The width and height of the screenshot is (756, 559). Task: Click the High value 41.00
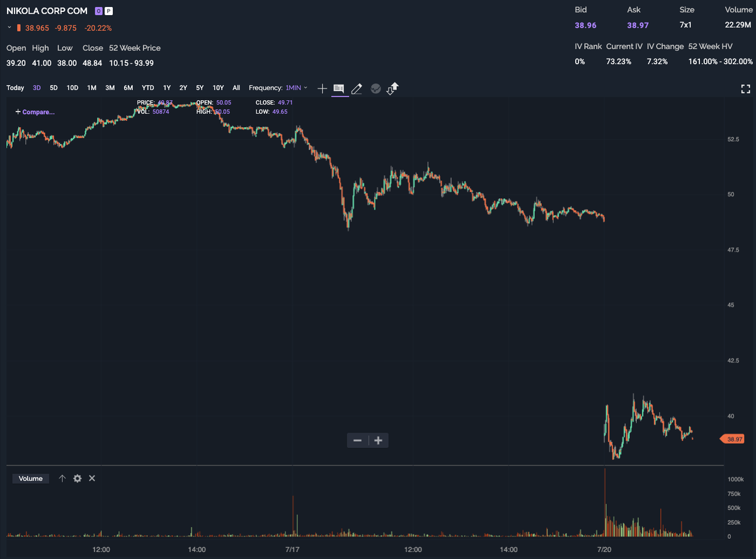pos(41,63)
